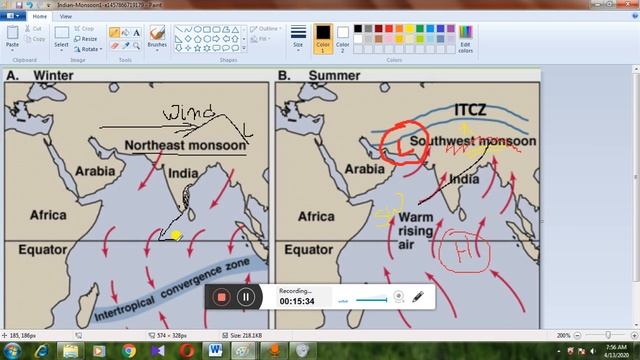Toggle the webcam in the recorder bar
This screenshot has width=640, height=360.
[x=399, y=297]
